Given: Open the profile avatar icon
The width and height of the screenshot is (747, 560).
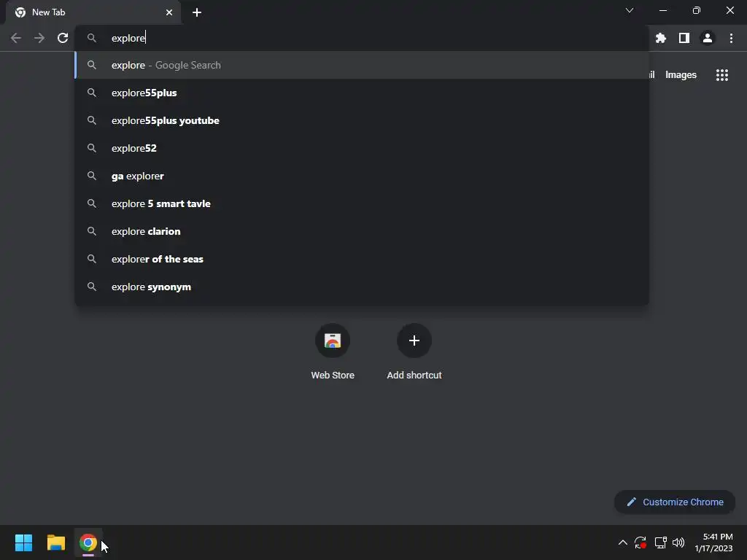Looking at the screenshot, I should [x=708, y=38].
